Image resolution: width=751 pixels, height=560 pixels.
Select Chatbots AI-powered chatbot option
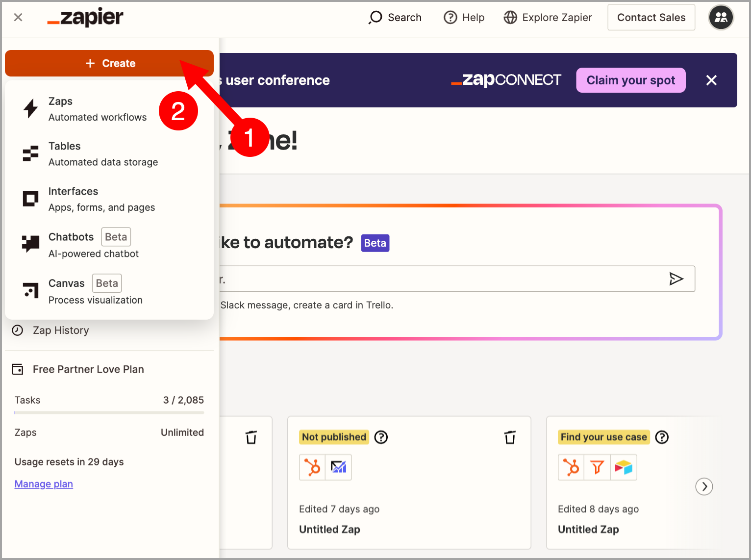(109, 245)
